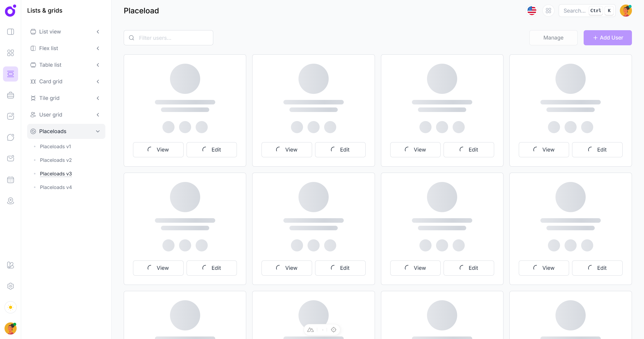
Task: Open the settings gear icon in sidebar
Action: coord(11,286)
